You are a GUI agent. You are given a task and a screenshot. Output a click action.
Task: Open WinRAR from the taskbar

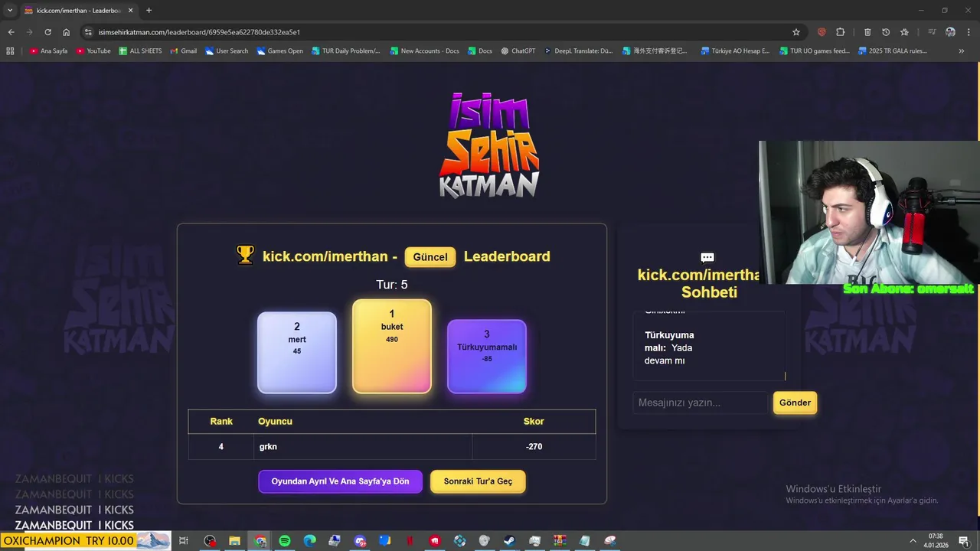click(x=559, y=541)
